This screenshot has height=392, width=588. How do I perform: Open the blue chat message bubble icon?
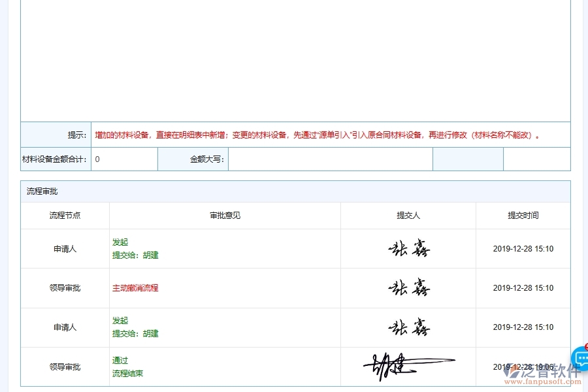pos(580,357)
